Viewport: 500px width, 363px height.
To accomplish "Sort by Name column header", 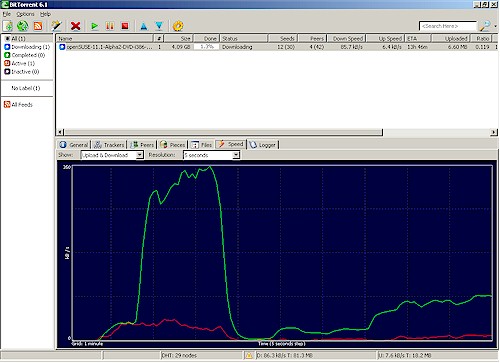I will [104, 38].
